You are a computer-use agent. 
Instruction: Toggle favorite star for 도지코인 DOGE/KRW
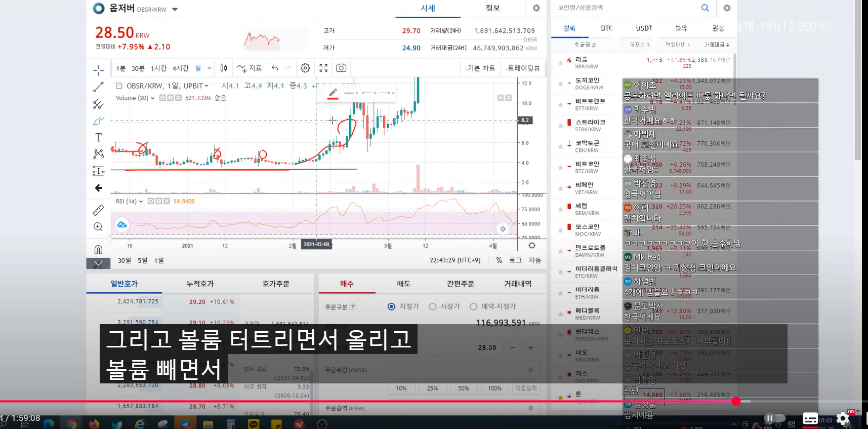point(560,84)
